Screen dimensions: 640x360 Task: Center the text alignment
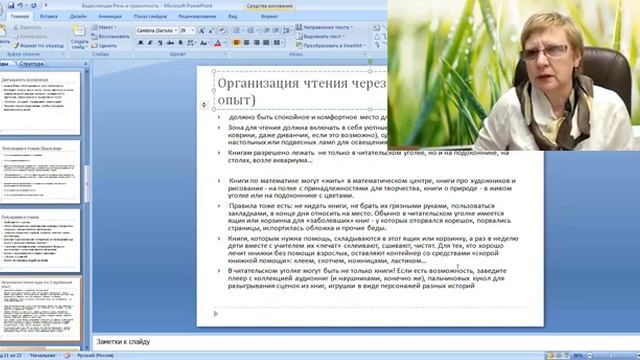(247, 43)
